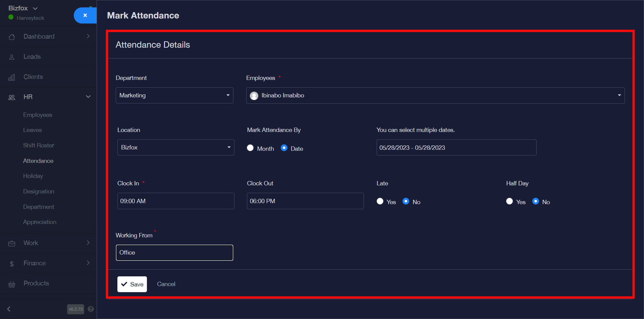Close sidebar with the blue X button
The width and height of the screenshot is (644, 319).
click(85, 15)
